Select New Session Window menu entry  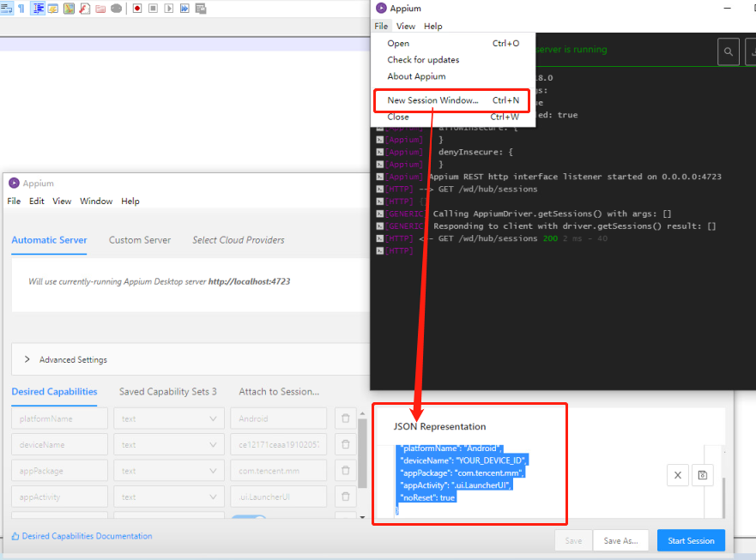point(453,100)
